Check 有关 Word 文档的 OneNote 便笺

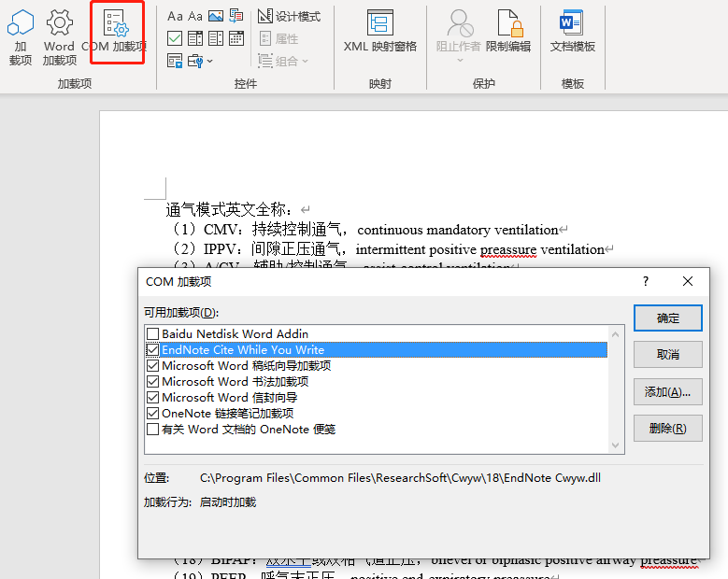pyautogui.click(x=152, y=430)
